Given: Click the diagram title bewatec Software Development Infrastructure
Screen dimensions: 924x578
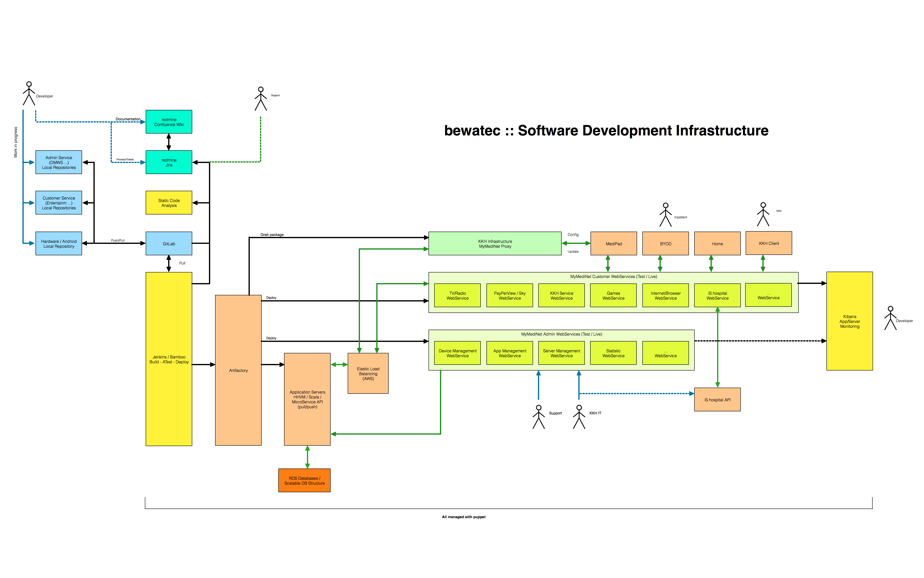Looking at the screenshot, I should tap(606, 130).
